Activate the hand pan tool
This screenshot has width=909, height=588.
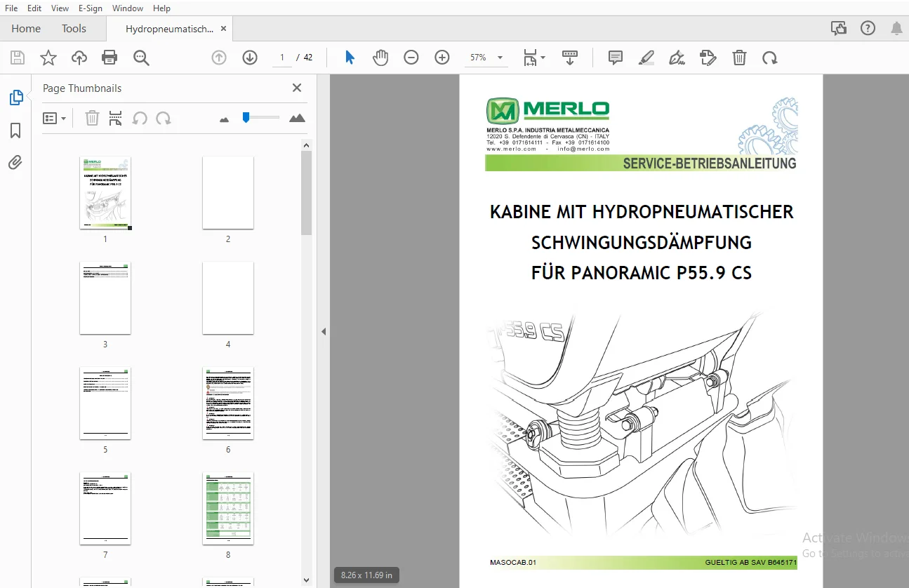coord(380,58)
